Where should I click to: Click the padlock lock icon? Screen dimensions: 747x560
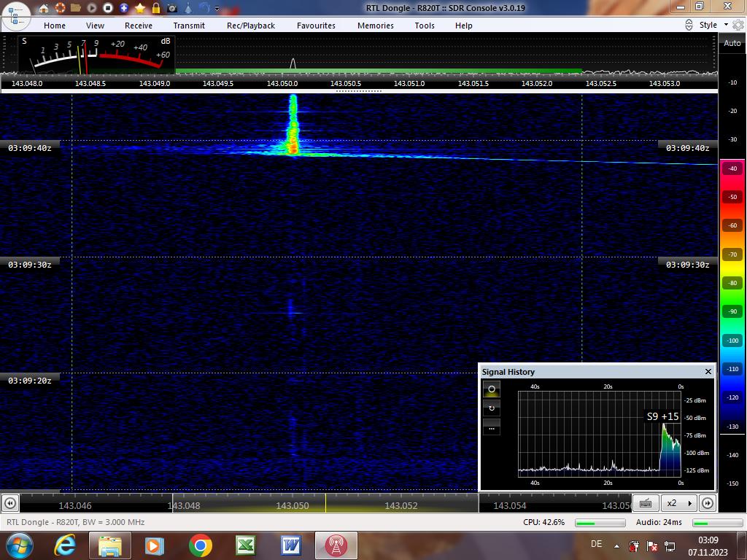[x=156, y=8]
